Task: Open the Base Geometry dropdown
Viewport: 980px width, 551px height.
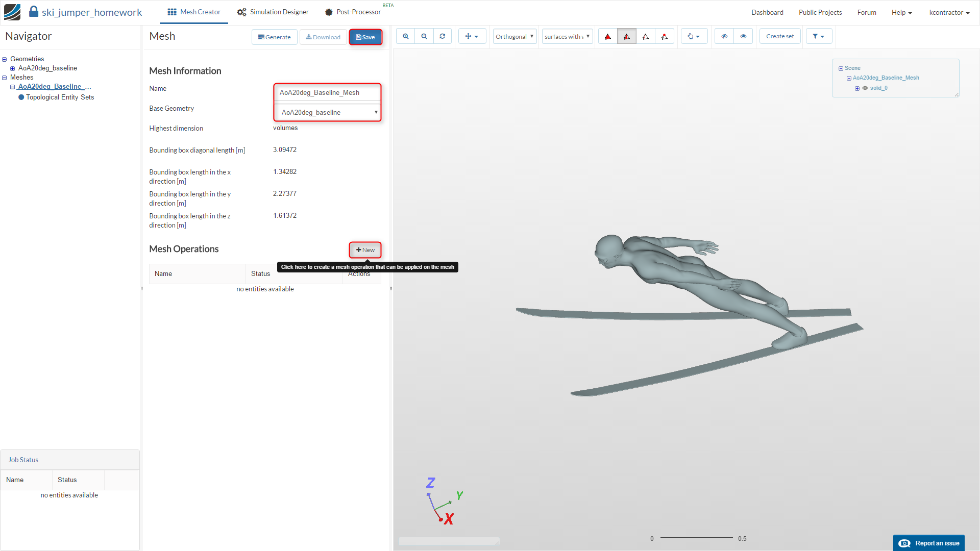Action: pyautogui.click(x=328, y=112)
